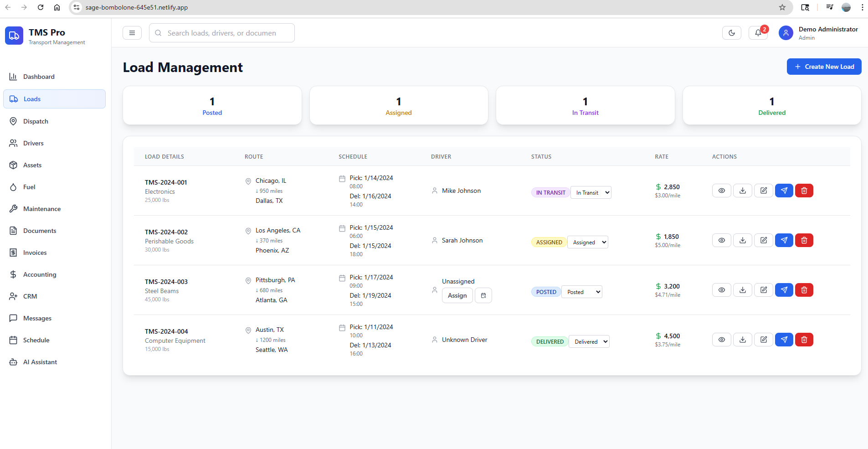Open the Delivered status dropdown for TMS-2024-004
Screen dimensions: 868x449
pos(589,341)
